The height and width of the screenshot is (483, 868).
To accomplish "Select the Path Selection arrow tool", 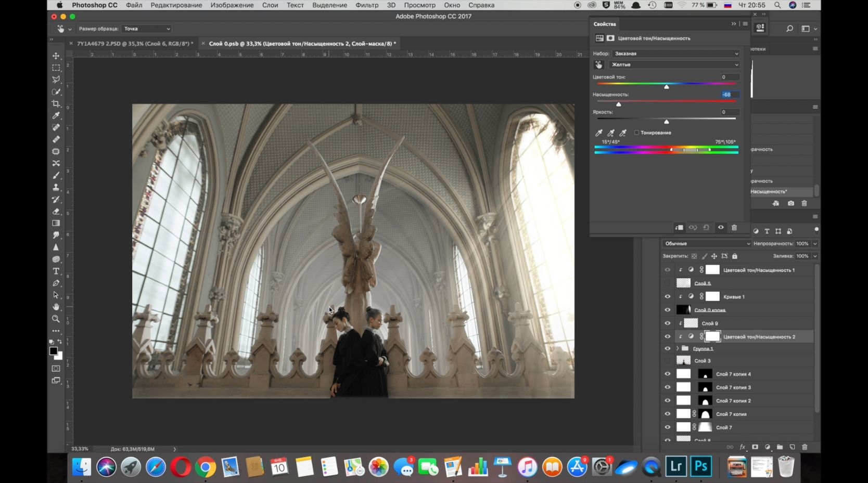I will [x=56, y=295].
